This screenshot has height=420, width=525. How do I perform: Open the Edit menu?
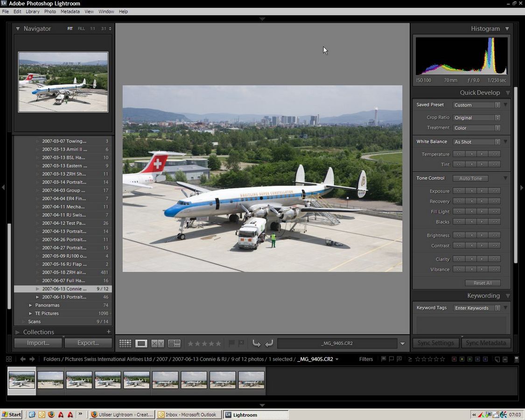tap(17, 11)
